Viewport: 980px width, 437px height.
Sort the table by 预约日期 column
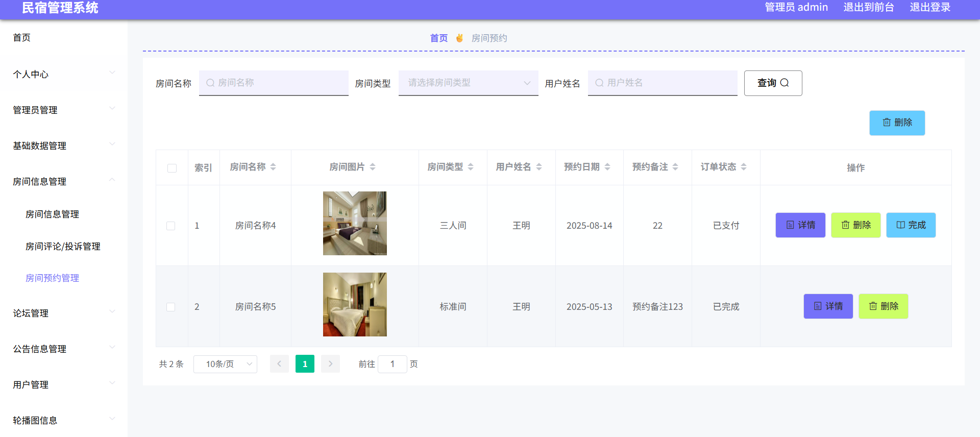click(x=607, y=167)
